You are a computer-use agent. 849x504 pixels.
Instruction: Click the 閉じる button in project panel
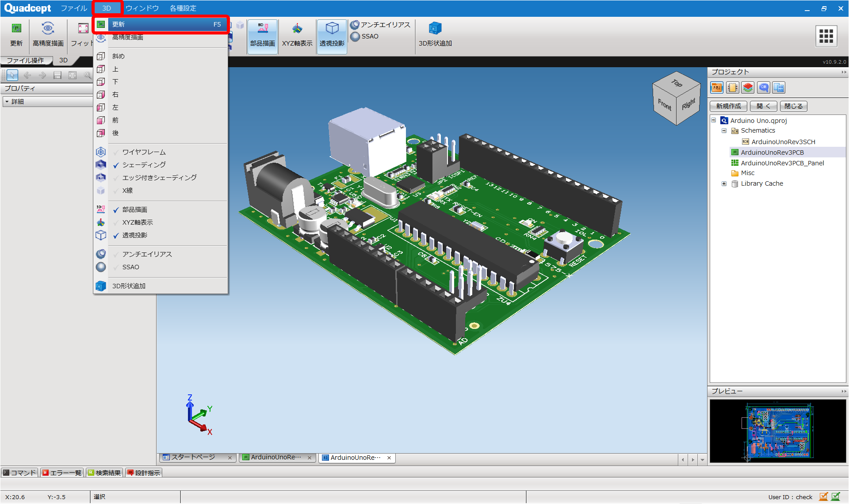point(794,106)
